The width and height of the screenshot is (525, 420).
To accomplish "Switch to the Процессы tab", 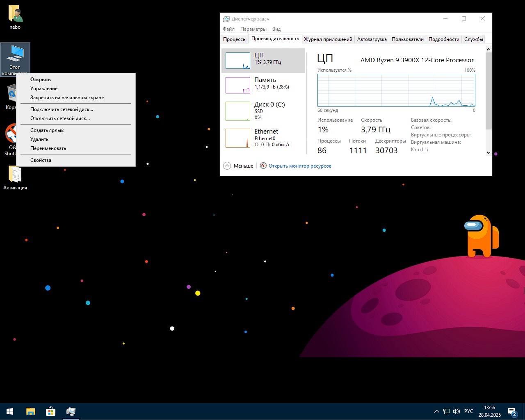I will pos(234,39).
